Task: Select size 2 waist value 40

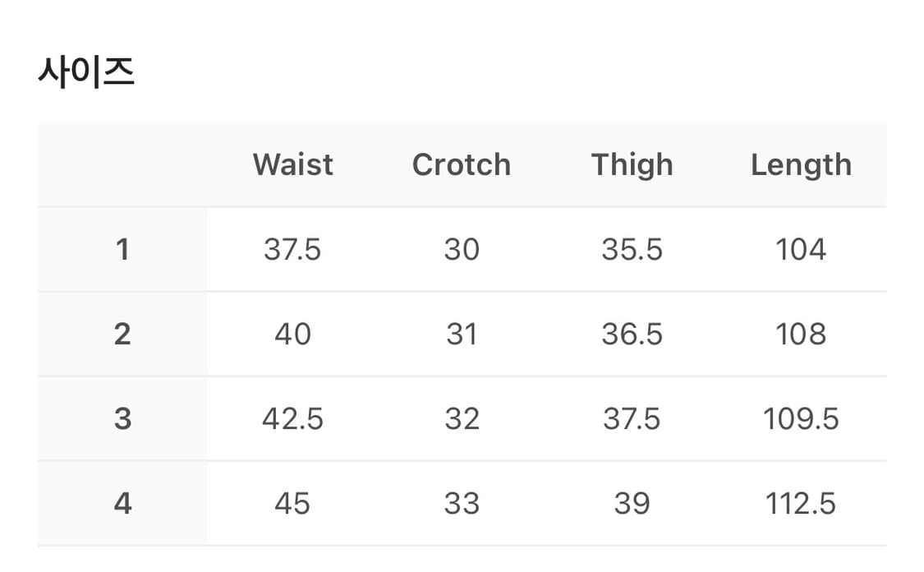Action: point(292,334)
